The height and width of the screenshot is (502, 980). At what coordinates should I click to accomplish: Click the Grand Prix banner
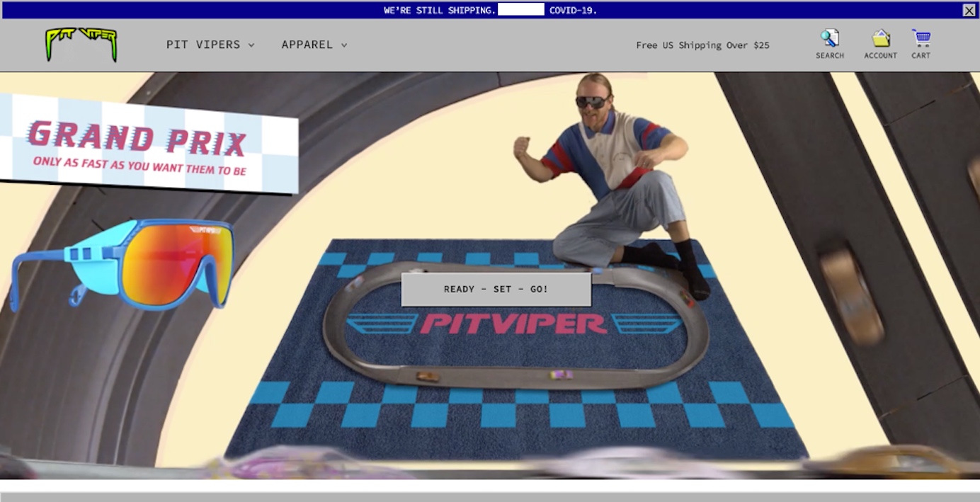tap(148, 143)
